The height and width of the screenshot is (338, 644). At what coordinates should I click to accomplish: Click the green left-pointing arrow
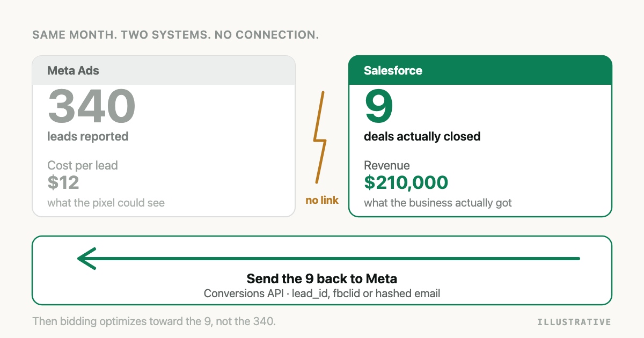tap(328, 259)
